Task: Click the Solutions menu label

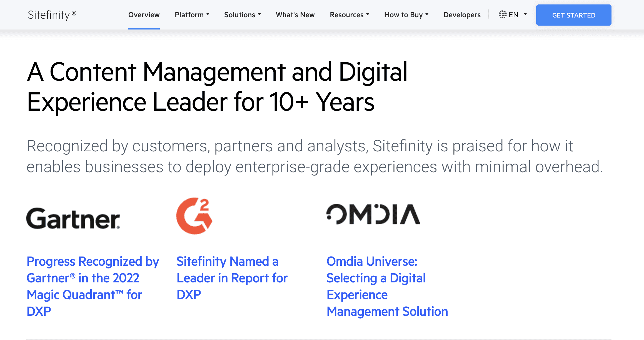Action: point(239,15)
